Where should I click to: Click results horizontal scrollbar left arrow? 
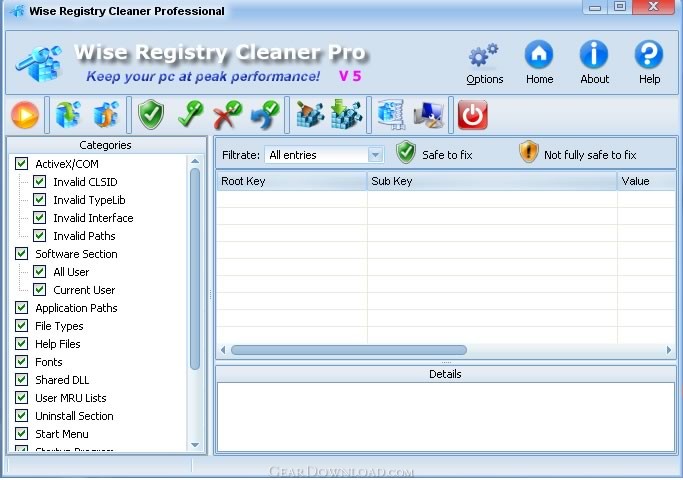pos(223,350)
